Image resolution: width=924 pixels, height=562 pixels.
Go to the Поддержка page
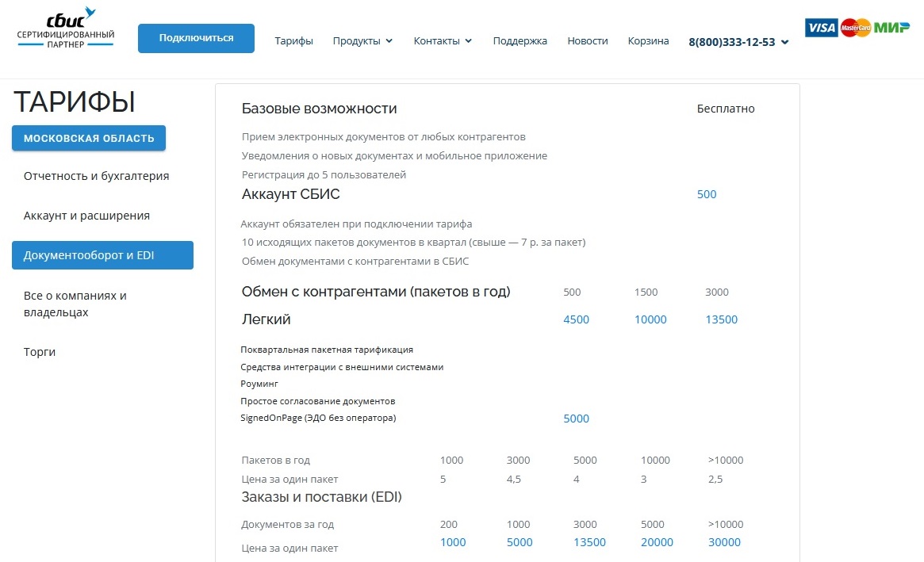[520, 40]
